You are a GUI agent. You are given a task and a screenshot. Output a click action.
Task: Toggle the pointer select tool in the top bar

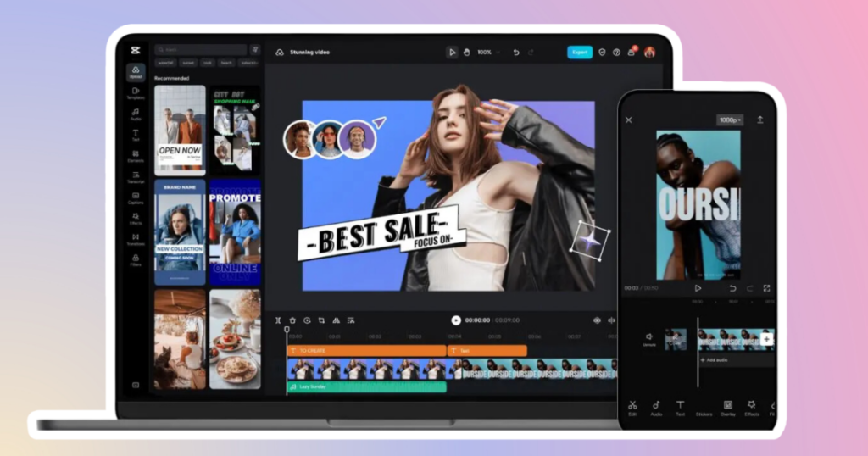[x=453, y=53]
